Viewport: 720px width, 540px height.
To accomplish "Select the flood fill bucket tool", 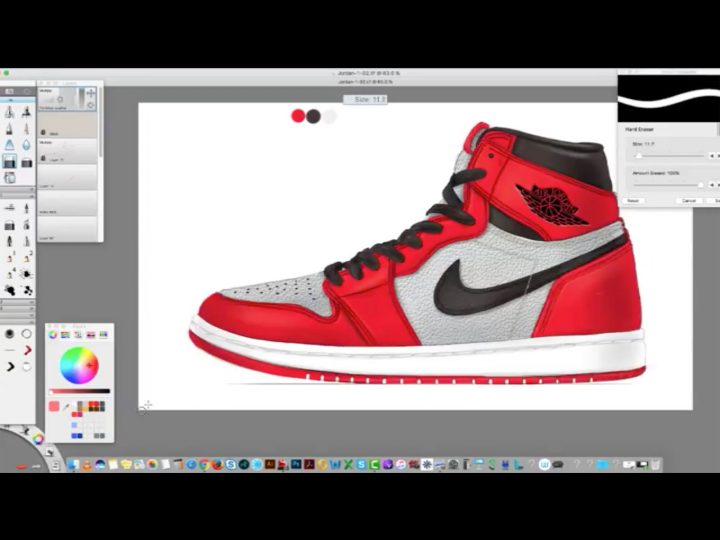I will click(9, 178).
